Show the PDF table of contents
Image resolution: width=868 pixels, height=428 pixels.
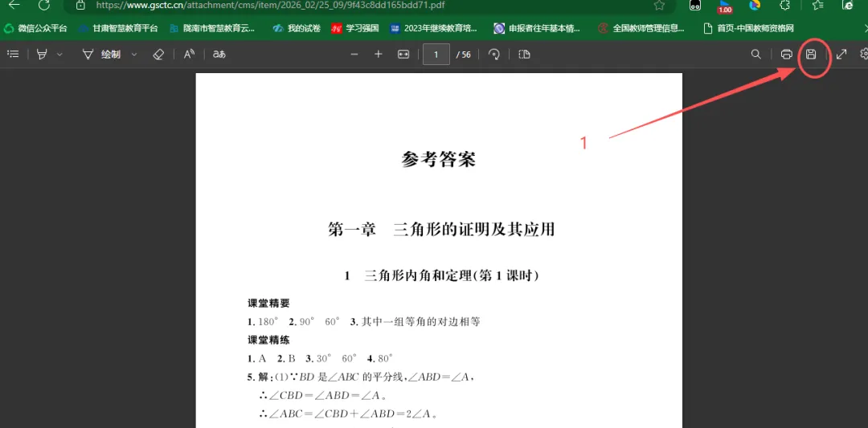(x=14, y=54)
